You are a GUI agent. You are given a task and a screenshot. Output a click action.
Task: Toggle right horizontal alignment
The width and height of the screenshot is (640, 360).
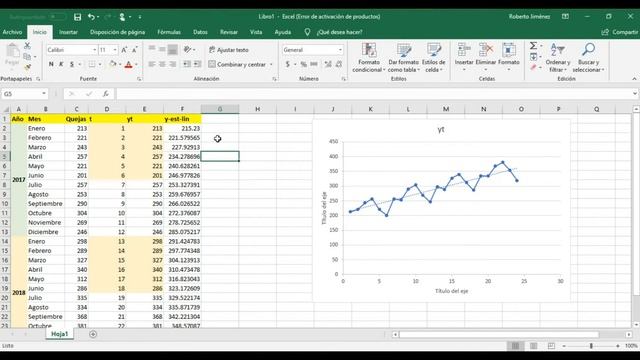(173, 64)
